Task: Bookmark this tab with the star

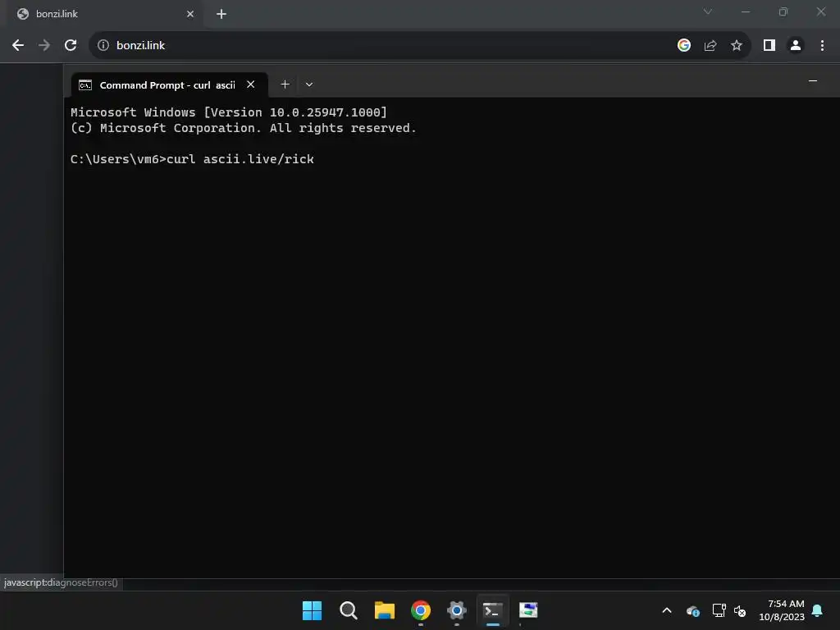Action: 737,46
